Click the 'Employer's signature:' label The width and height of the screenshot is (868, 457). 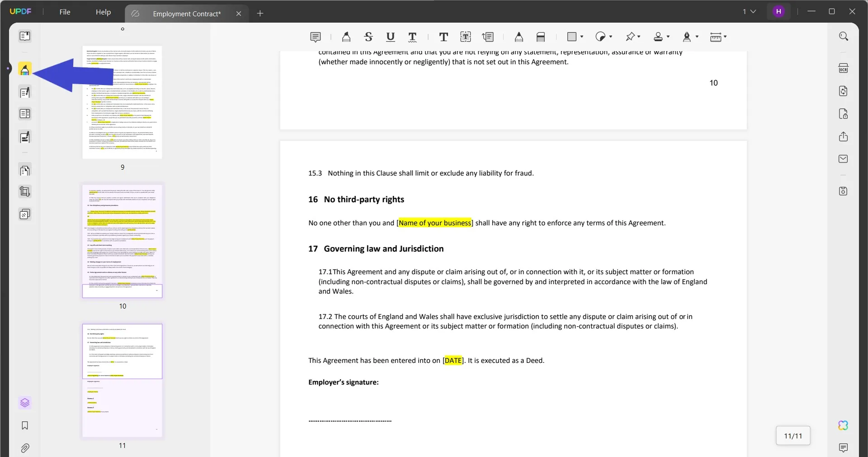click(344, 382)
